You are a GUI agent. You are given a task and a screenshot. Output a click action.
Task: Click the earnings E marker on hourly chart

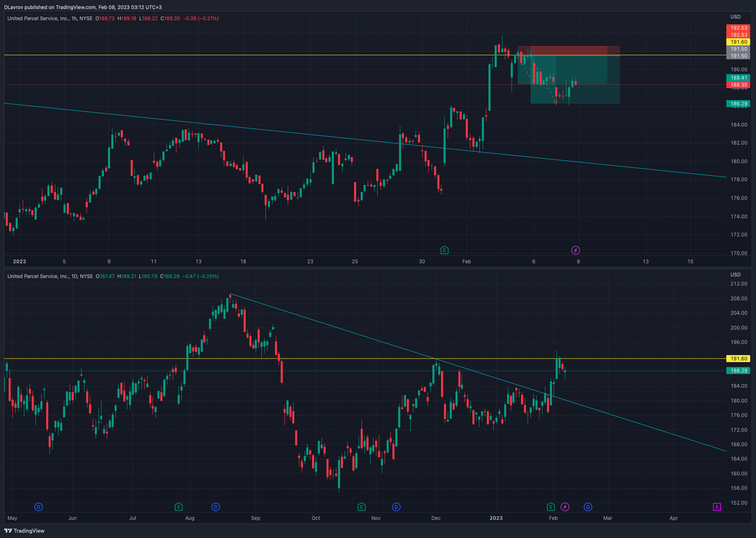coord(444,250)
